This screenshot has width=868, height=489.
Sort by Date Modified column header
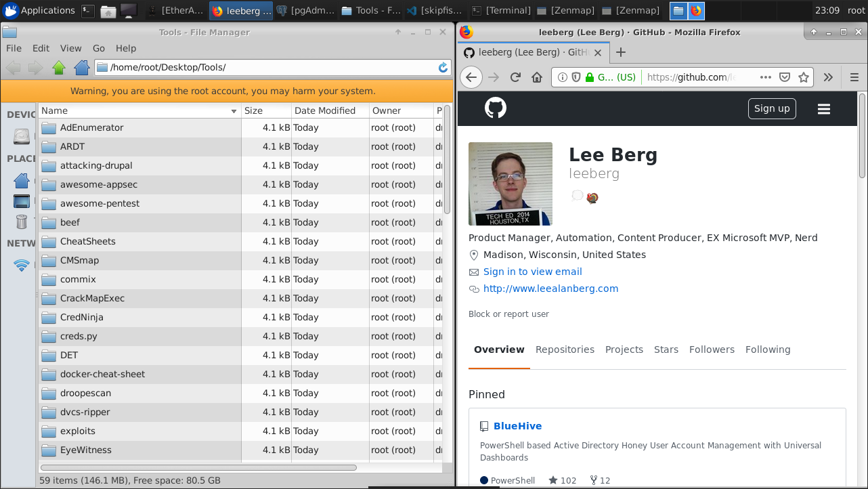[x=330, y=110]
